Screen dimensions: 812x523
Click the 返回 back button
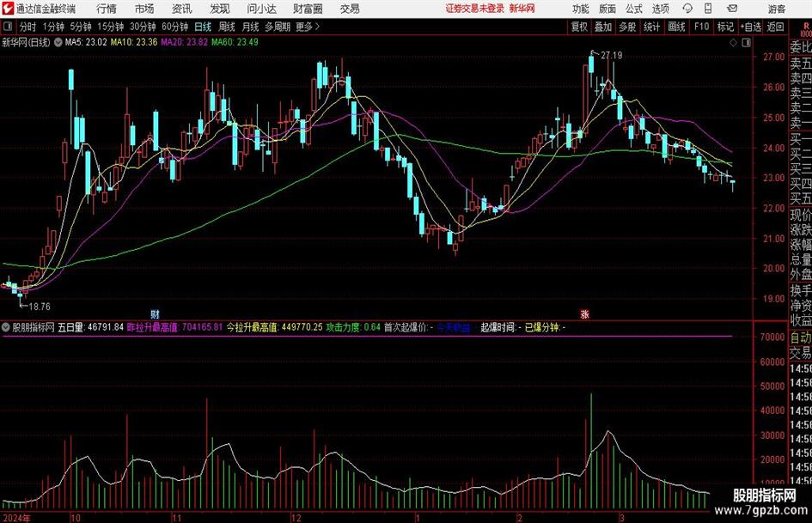point(775,27)
